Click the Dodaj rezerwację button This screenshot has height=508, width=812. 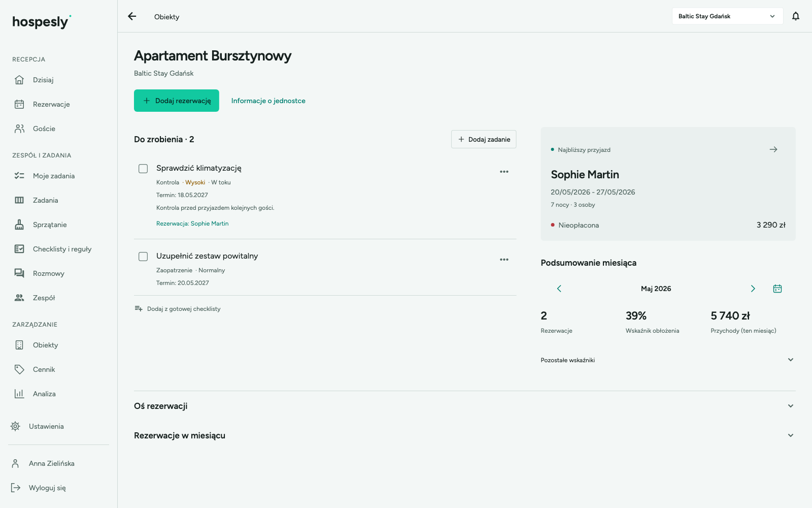177,101
